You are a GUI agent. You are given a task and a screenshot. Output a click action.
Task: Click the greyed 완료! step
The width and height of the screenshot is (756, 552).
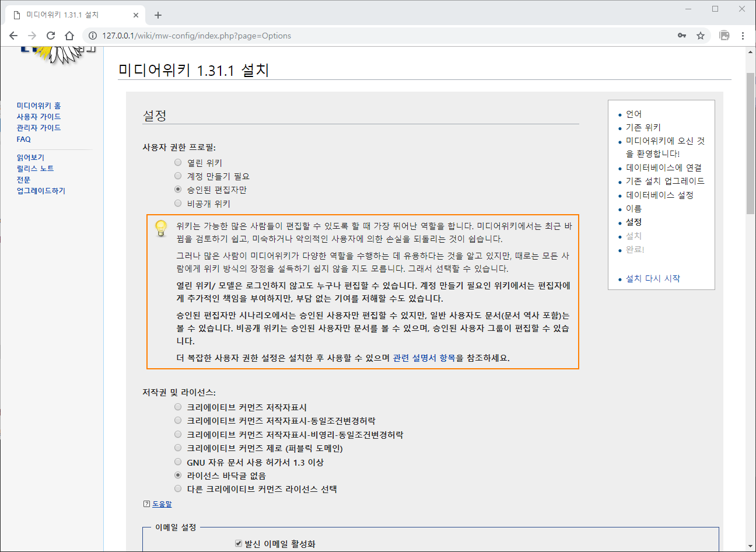tap(635, 249)
